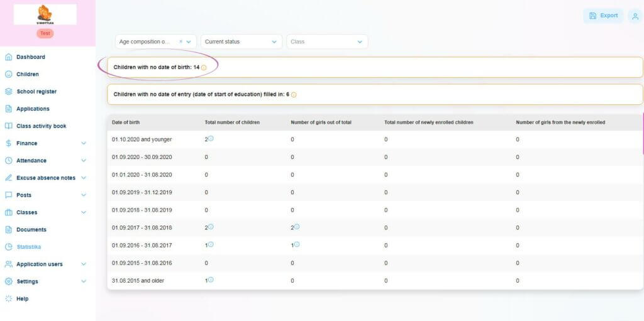644x321 pixels.
Task: Click the Settings gear icon
Action: (x=8, y=281)
